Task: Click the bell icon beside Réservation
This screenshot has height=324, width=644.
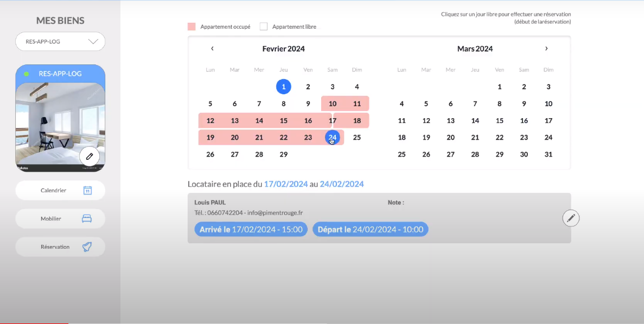Action: (x=87, y=247)
